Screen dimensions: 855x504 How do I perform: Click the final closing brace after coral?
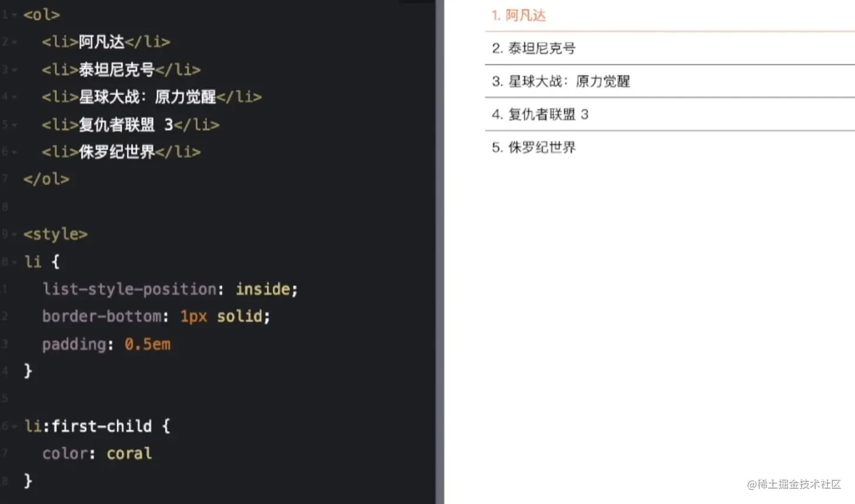tap(28, 481)
